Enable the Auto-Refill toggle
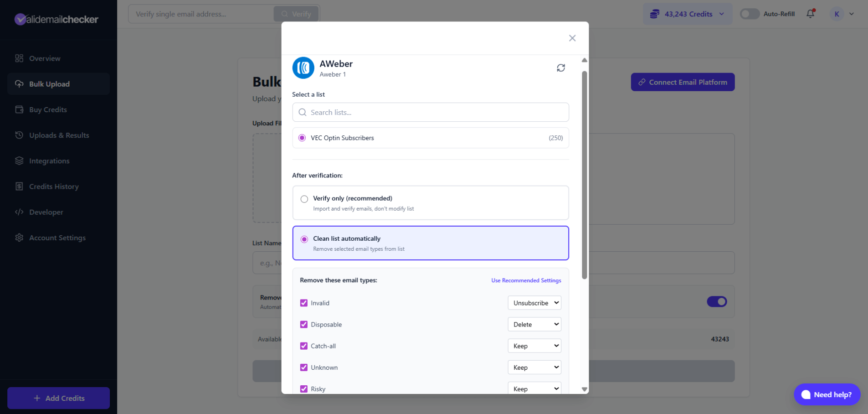 [748, 14]
